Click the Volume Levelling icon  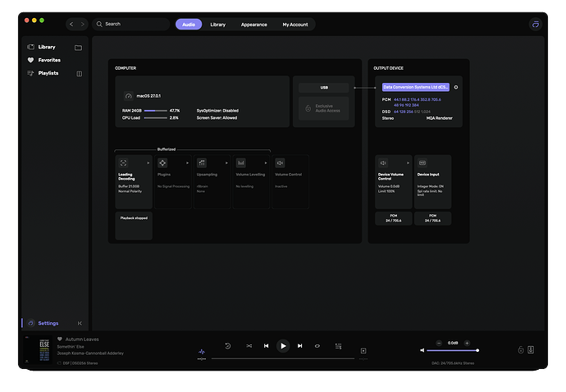click(241, 163)
